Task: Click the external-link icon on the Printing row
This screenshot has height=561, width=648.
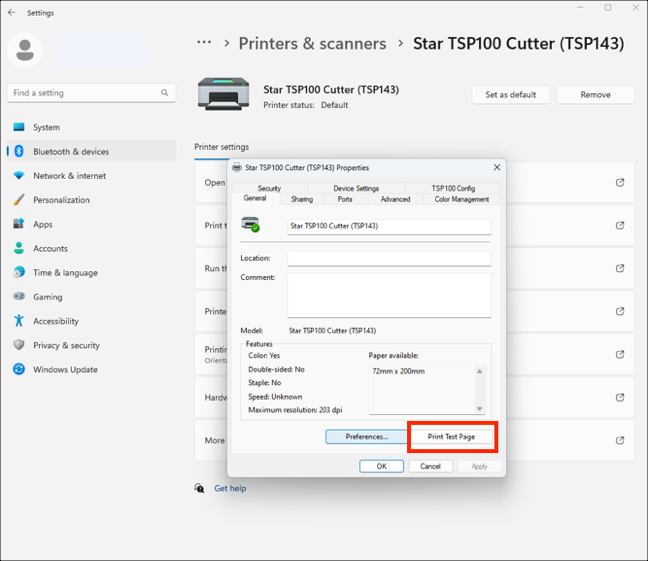Action: pyautogui.click(x=619, y=354)
